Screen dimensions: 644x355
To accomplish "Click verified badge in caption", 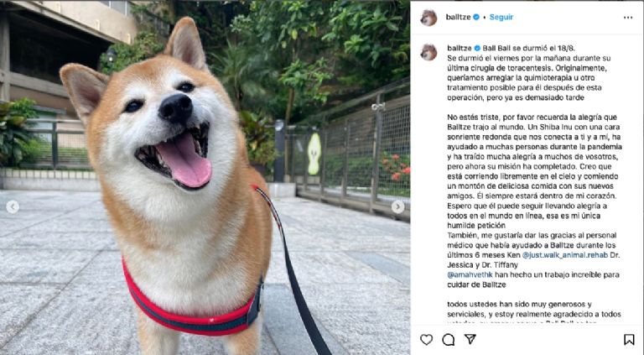I will click(477, 48).
